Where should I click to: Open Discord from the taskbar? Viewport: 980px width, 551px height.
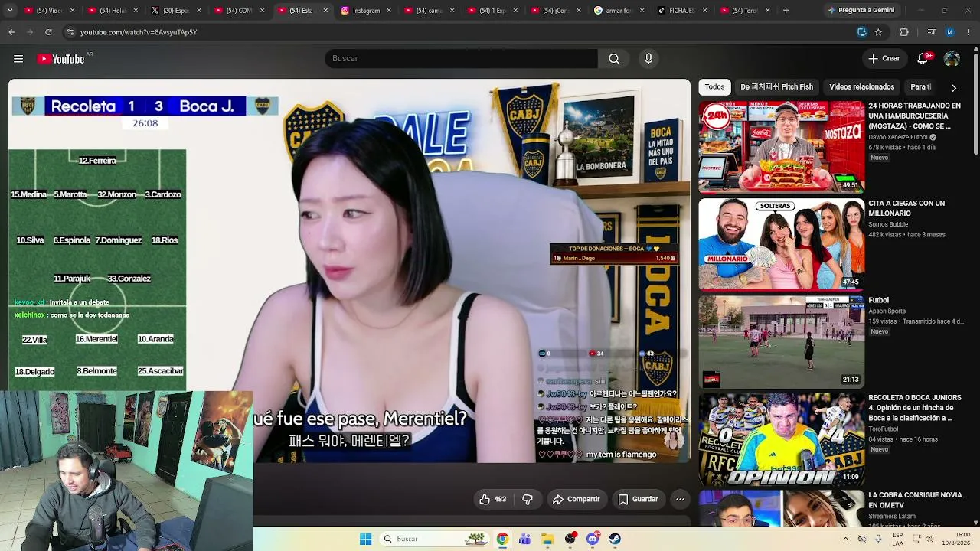point(593,539)
